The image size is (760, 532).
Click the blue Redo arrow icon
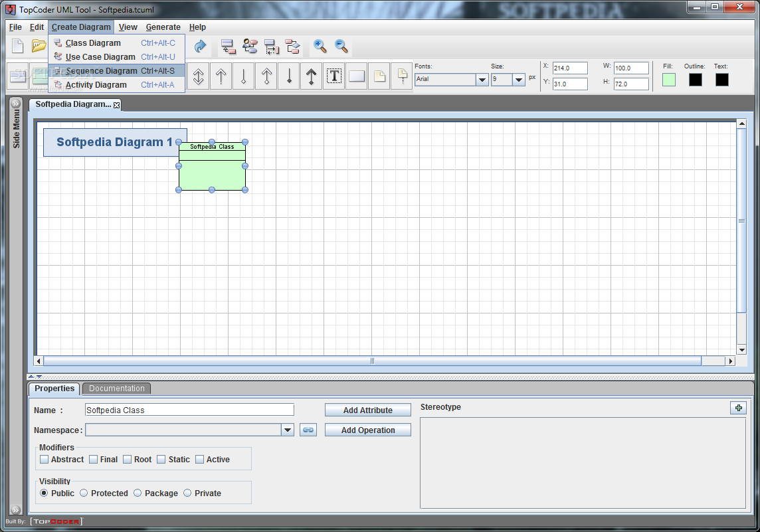[200, 46]
